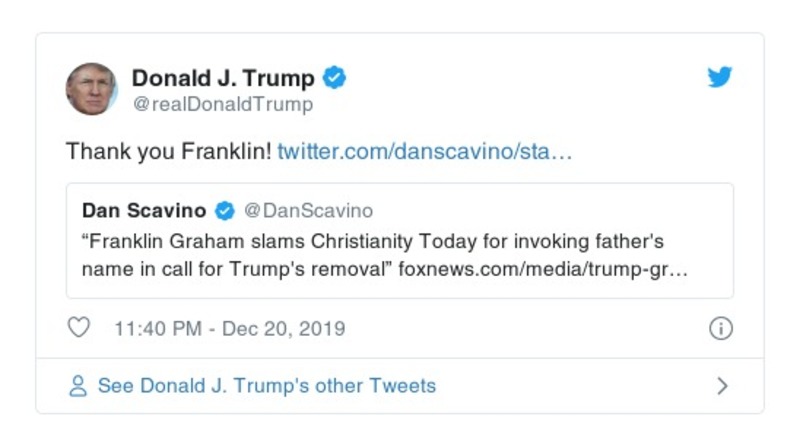
Task: Click Dan Scavino's name in quoted tweet
Action: tap(144, 211)
